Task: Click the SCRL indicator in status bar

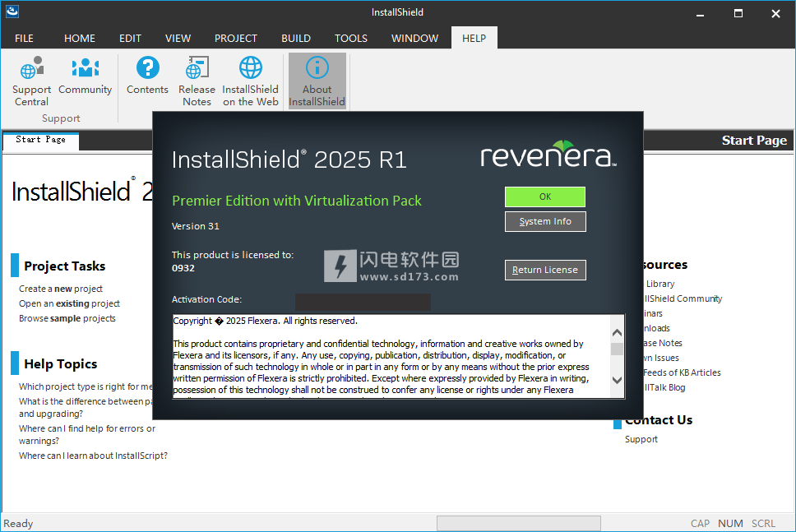Action: 763,524
